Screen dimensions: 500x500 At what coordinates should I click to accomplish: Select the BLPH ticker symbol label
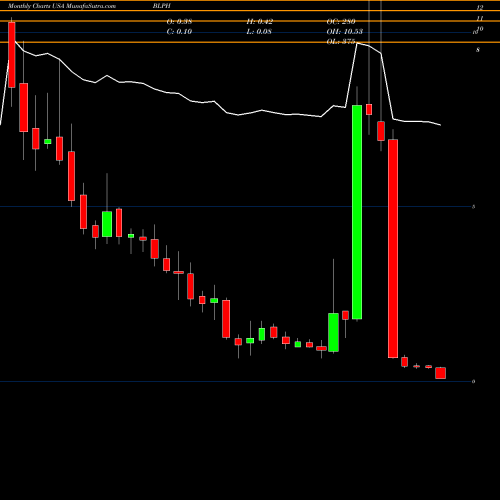pyautogui.click(x=162, y=6)
